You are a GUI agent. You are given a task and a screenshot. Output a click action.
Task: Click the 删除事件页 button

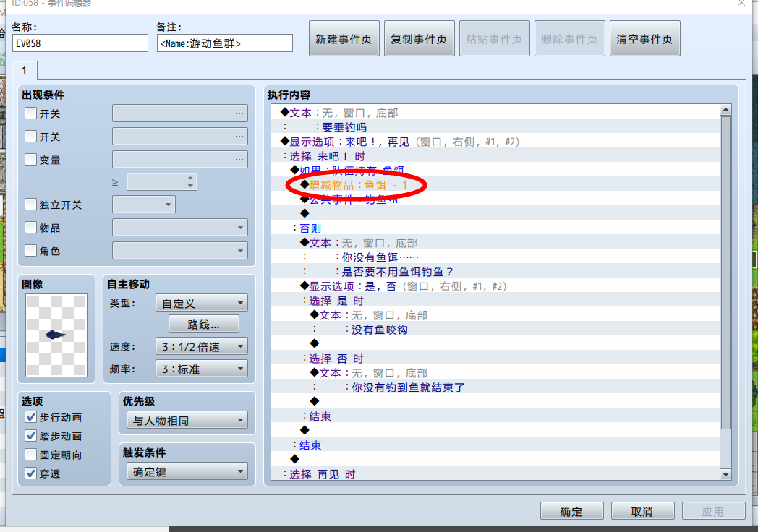click(569, 38)
